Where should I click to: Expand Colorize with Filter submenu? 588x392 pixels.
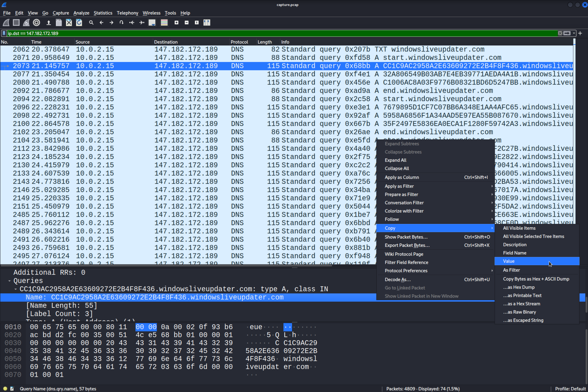click(435, 211)
